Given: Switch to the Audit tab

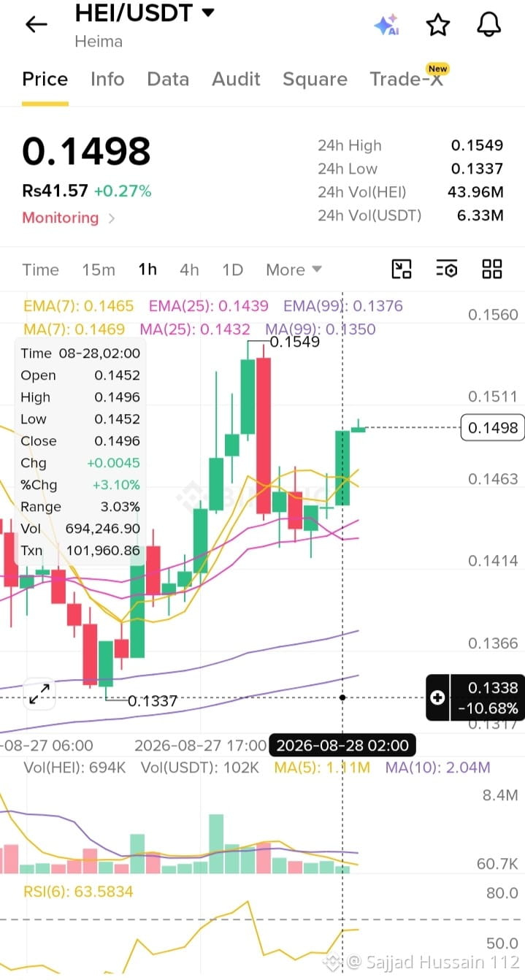Looking at the screenshot, I should pyautogui.click(x=236, y=79).
